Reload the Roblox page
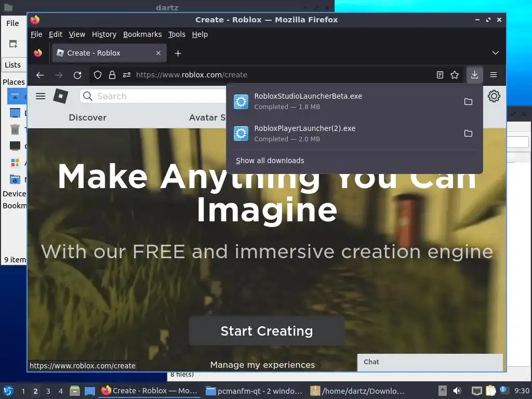 pos(77,75)
